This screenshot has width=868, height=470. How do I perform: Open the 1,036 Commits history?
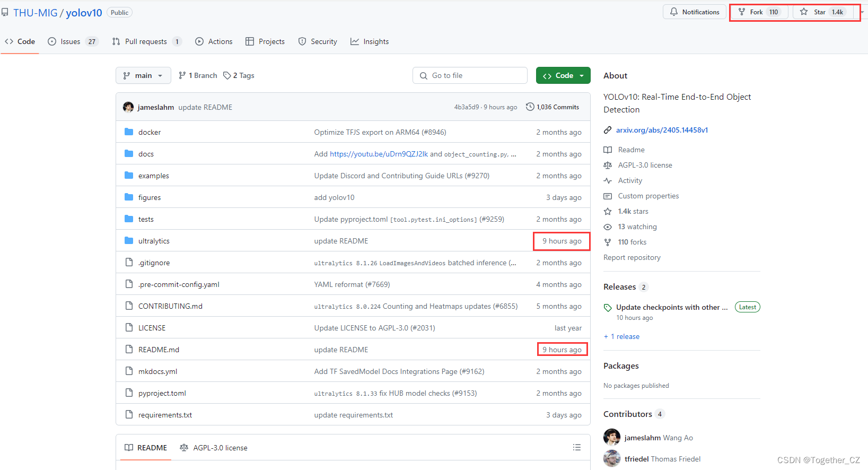tap(553, 107)
